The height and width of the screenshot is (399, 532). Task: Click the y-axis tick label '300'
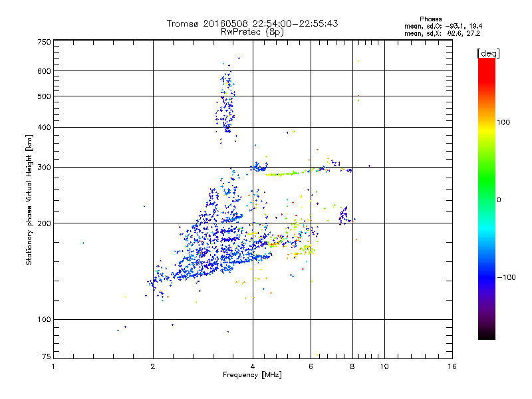tap(44, 167)
